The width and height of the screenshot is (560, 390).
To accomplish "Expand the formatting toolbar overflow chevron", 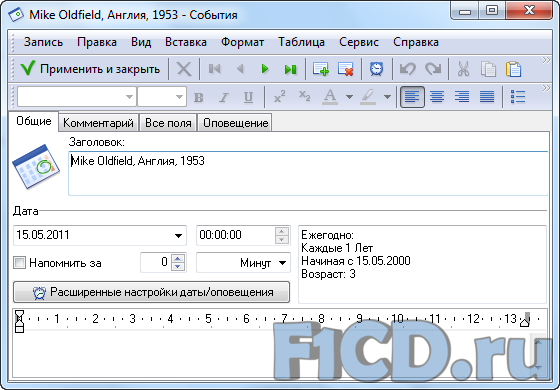I will pyautogui.click(x=546, y=88).
